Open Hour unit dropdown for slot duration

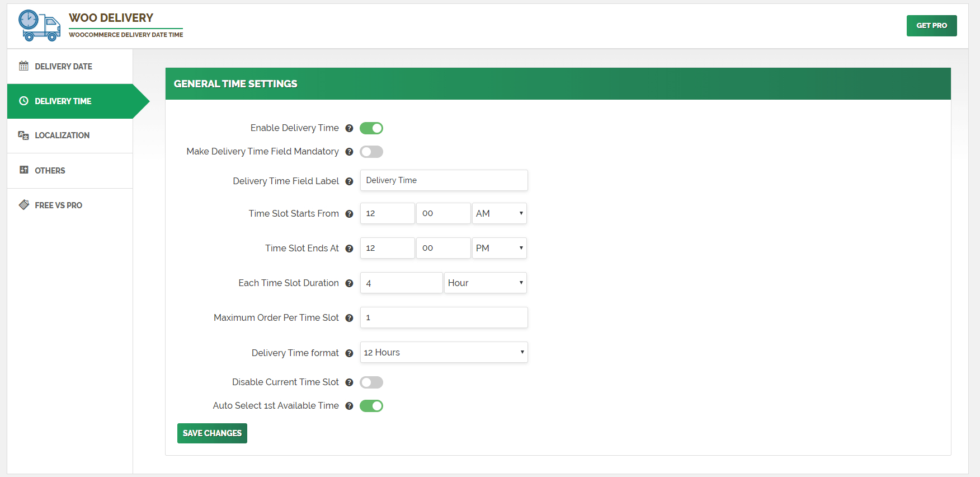click(486, 283)
